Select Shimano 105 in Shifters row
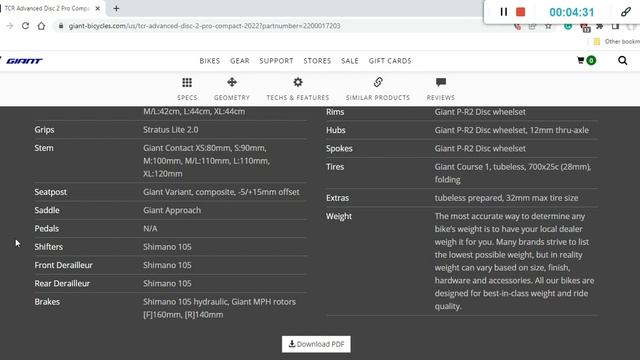The image size is (640, 360). 167,247
